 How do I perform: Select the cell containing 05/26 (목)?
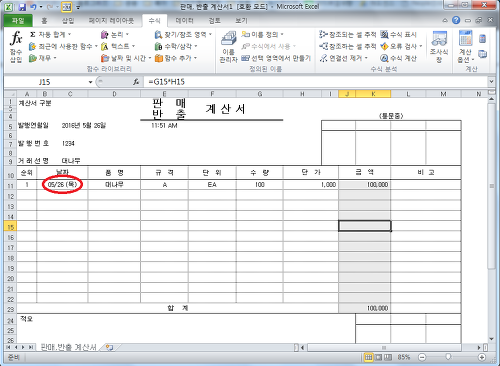[x=62, y=184]
